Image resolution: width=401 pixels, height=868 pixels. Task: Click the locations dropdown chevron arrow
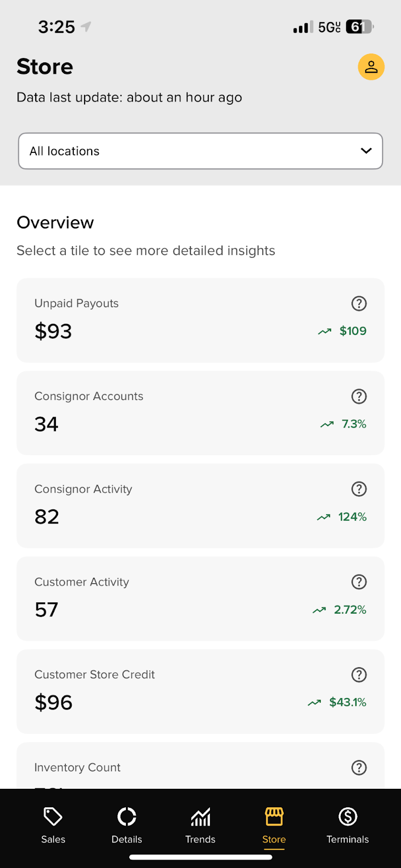pyautogui.click(x=366, y=151)
